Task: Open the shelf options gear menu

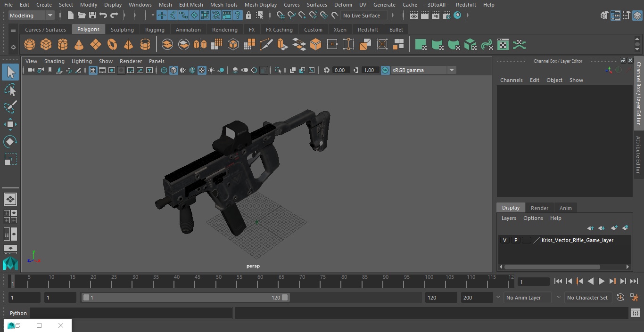Action: tap(13, 47)
